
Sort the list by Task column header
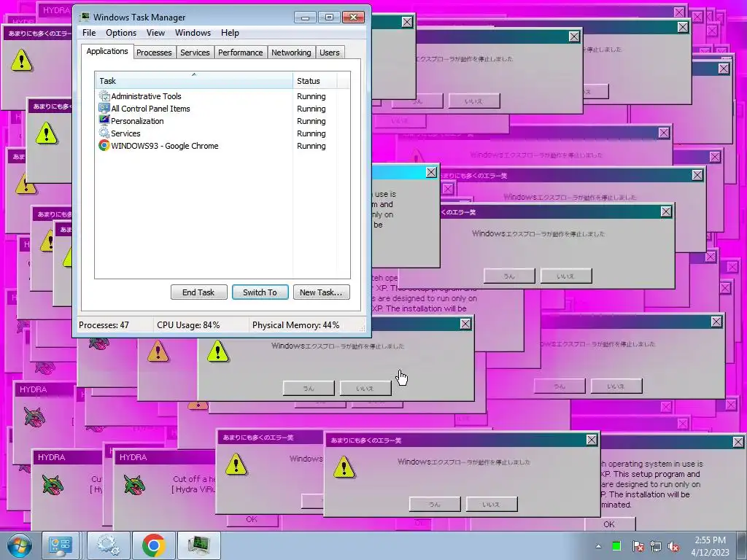pos(194,80)
